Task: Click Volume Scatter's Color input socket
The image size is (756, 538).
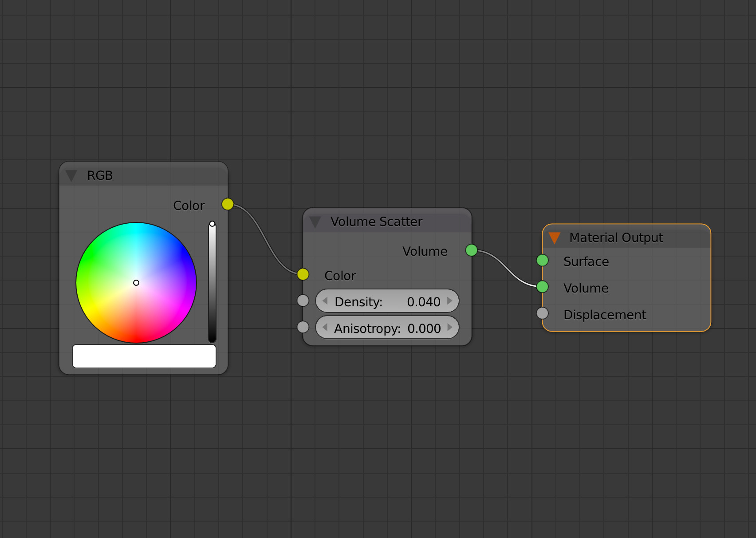Action: (303, 274)
